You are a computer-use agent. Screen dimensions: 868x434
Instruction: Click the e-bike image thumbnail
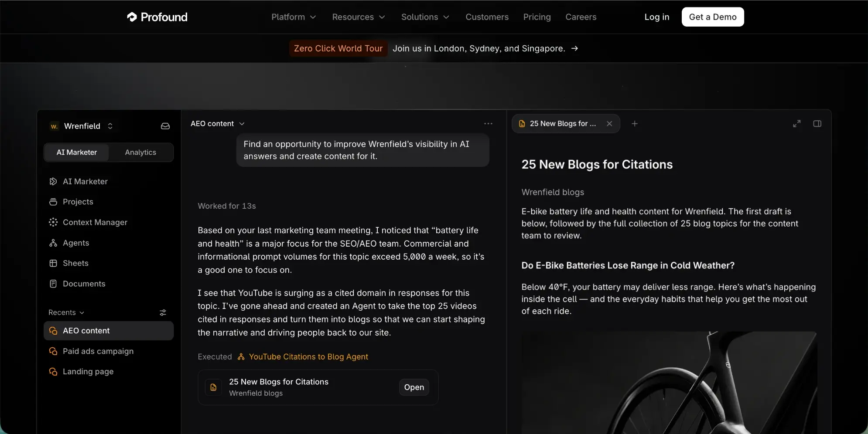pos(669,383)
